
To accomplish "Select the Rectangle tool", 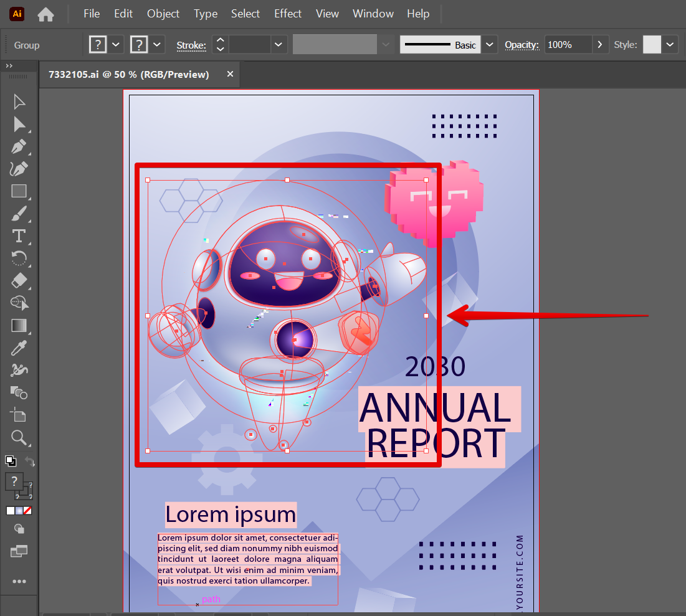I will pyautogui.click(x=19, y=191).
